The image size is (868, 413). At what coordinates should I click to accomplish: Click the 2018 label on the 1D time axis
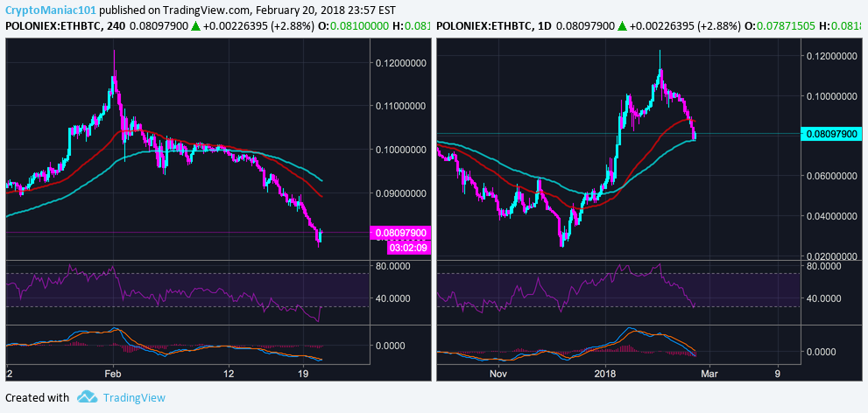(605, 374)
